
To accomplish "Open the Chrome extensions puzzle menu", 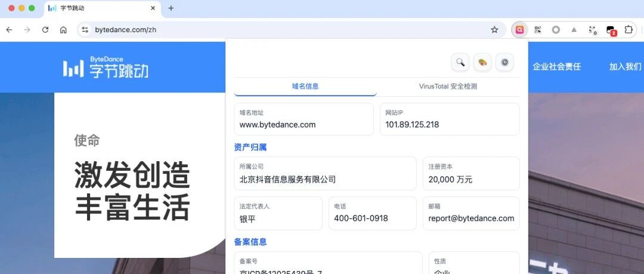I will [628, 30].
